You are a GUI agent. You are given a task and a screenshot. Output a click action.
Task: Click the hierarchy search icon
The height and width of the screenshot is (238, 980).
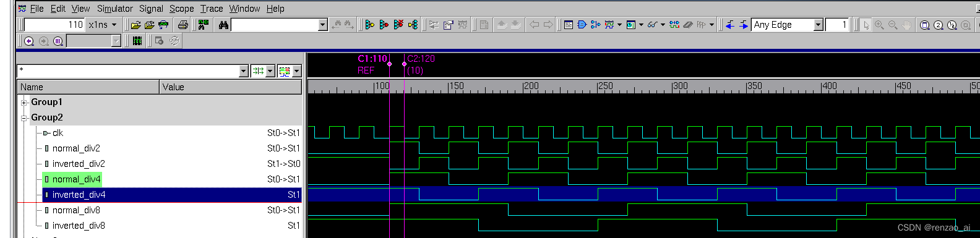pyautogui.click(x=204, y=25)
